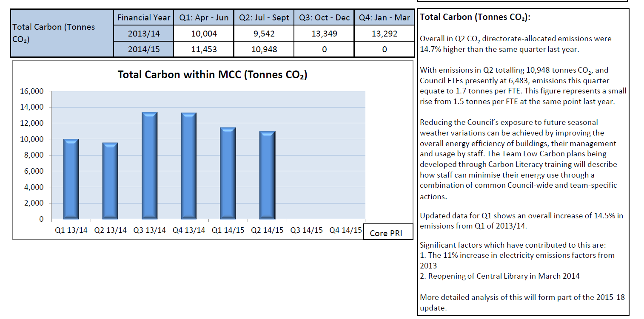Click the Q1 14/15 chart bar

pyautogui.click(x=228, y=173)
